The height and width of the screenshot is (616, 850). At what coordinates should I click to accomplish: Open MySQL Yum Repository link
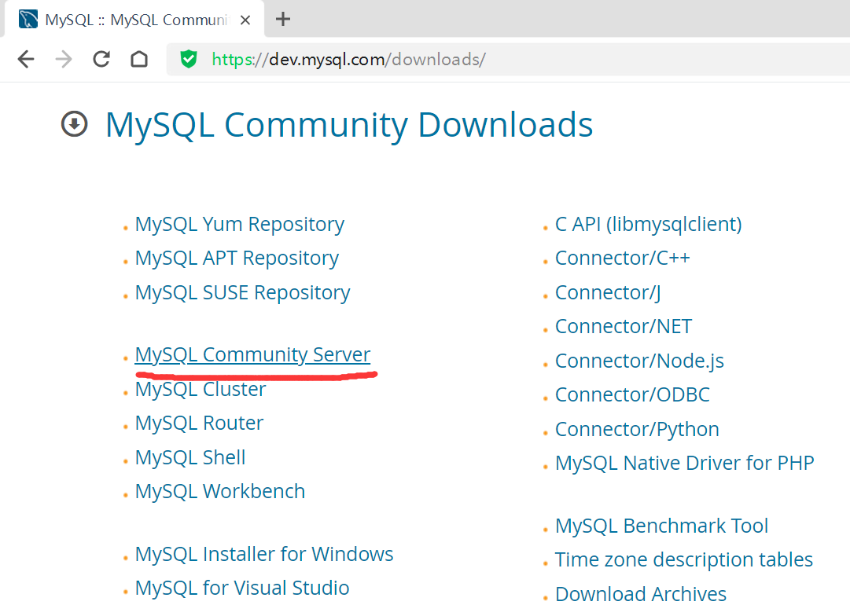click(x=239, y=224)
